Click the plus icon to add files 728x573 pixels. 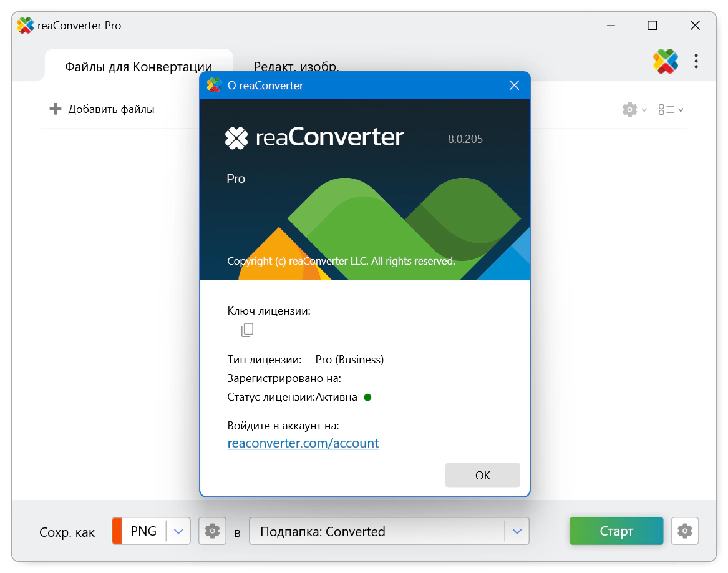point(56,109)
